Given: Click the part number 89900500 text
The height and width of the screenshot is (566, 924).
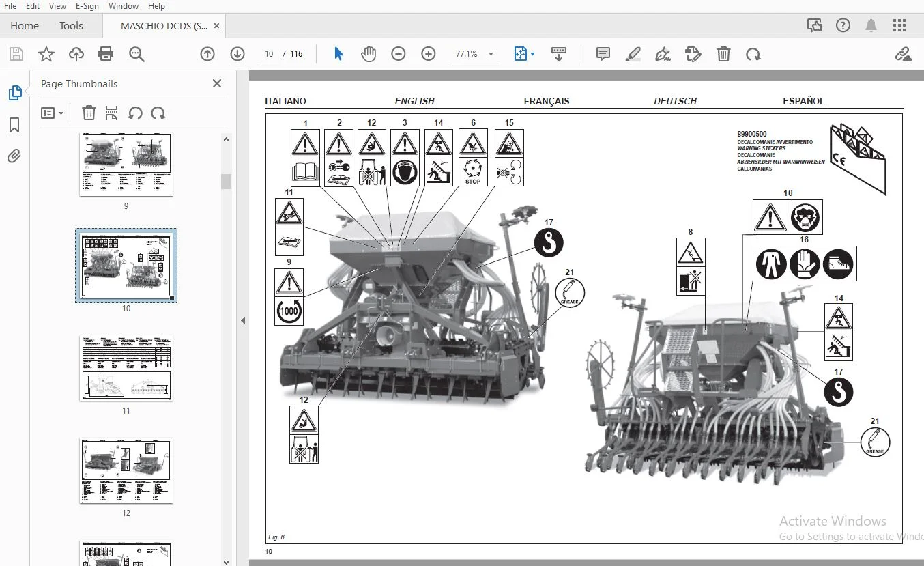Looking at the screenshot, I should point(751,135).
